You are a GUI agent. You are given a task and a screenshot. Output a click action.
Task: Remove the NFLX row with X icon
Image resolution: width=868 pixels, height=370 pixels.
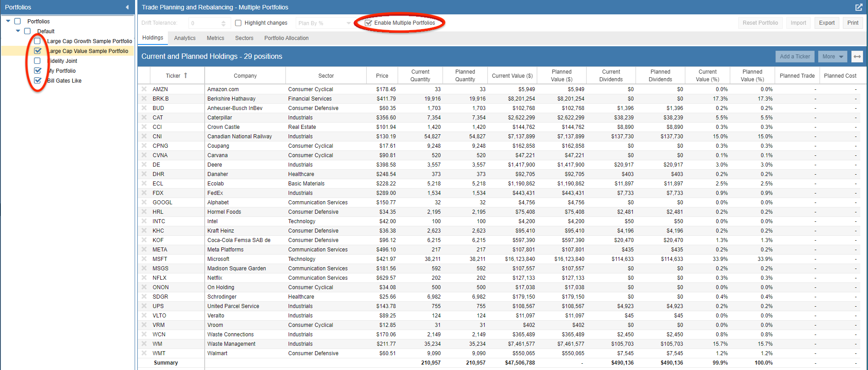[x=144, y=277]
